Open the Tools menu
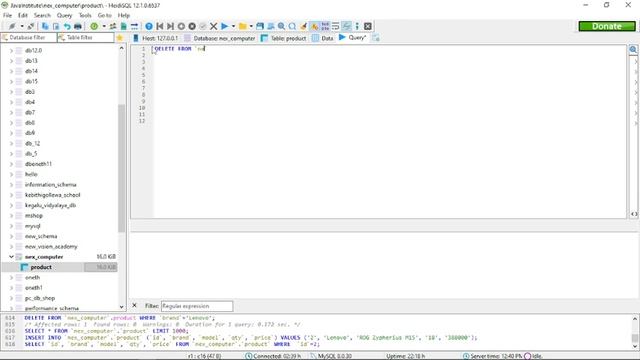 point(85,15)
